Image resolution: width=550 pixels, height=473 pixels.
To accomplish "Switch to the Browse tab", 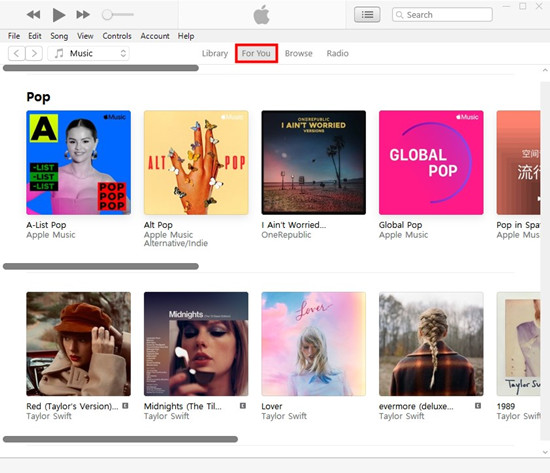I will click(299, 53).
